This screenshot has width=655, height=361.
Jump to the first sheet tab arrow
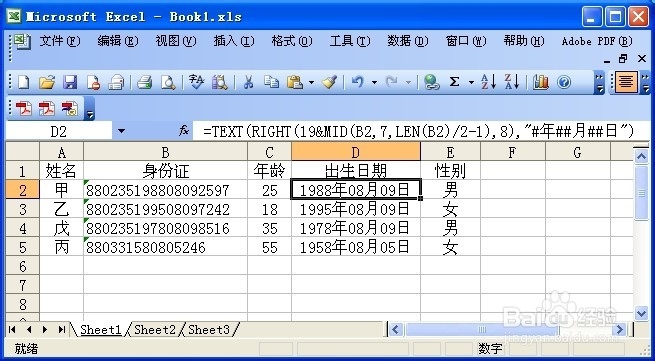coord(12,330)
